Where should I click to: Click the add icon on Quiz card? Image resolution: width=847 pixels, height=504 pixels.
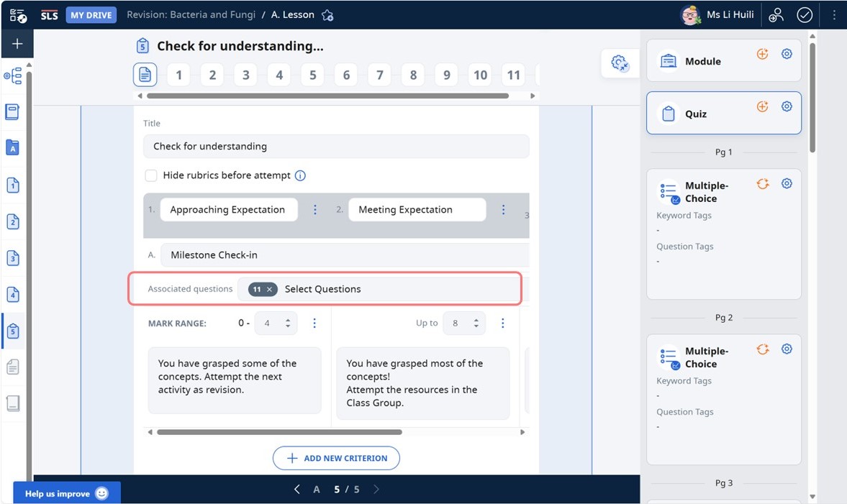pyautogui.click(x=762, y=106)
